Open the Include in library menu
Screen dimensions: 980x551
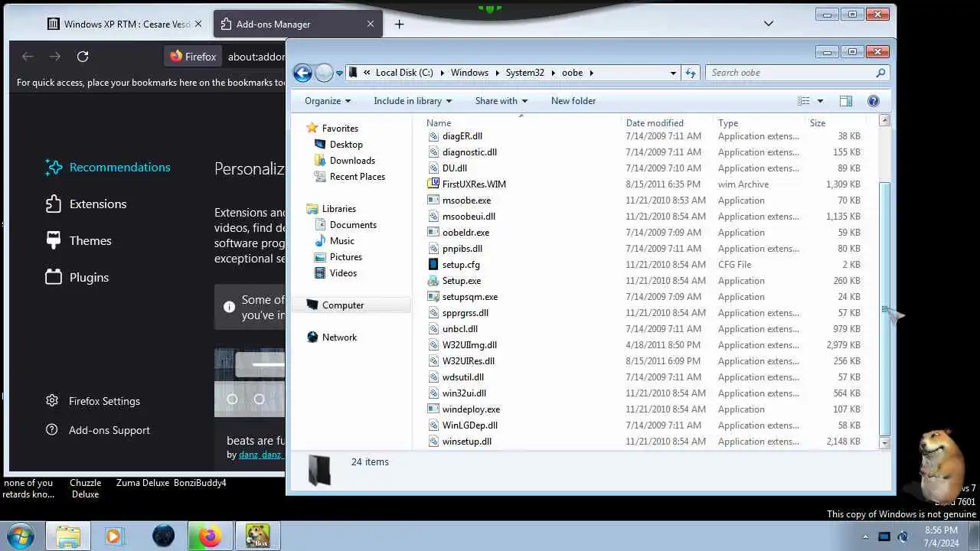413,101
